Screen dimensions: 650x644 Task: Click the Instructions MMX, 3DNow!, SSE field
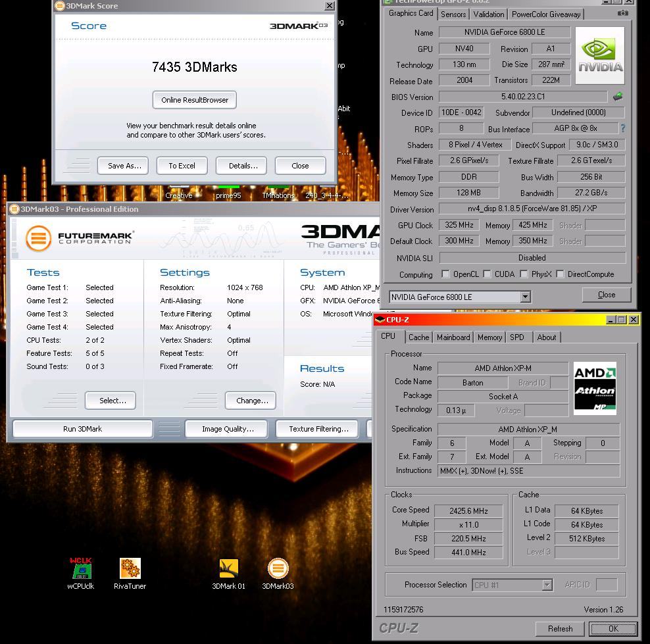tap(528, 471)
